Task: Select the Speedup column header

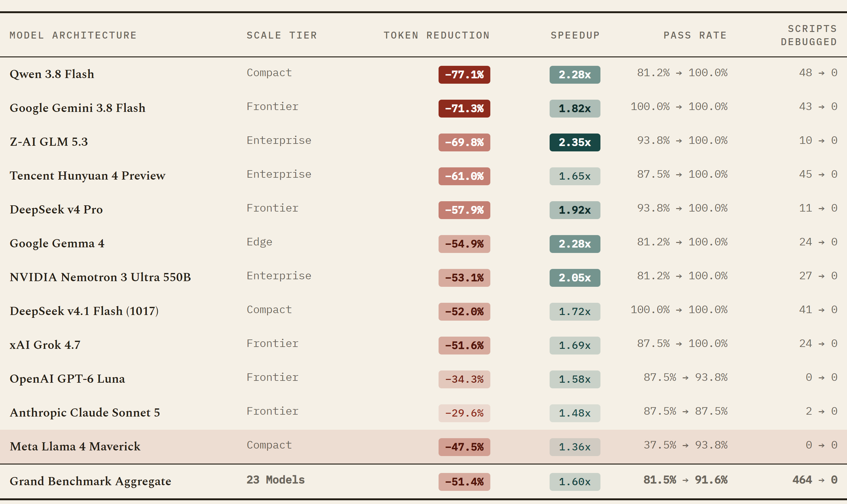Action: point(575,35)
